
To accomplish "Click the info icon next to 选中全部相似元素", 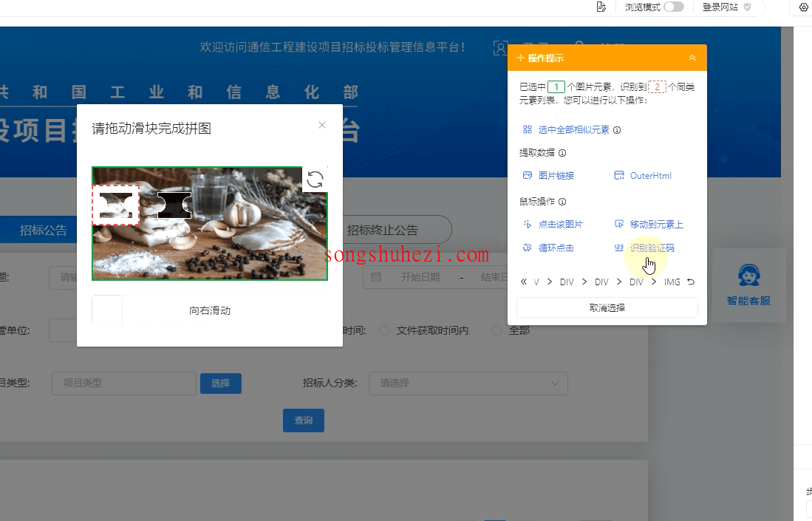I will pyautogui.click(x=617, y=130).
